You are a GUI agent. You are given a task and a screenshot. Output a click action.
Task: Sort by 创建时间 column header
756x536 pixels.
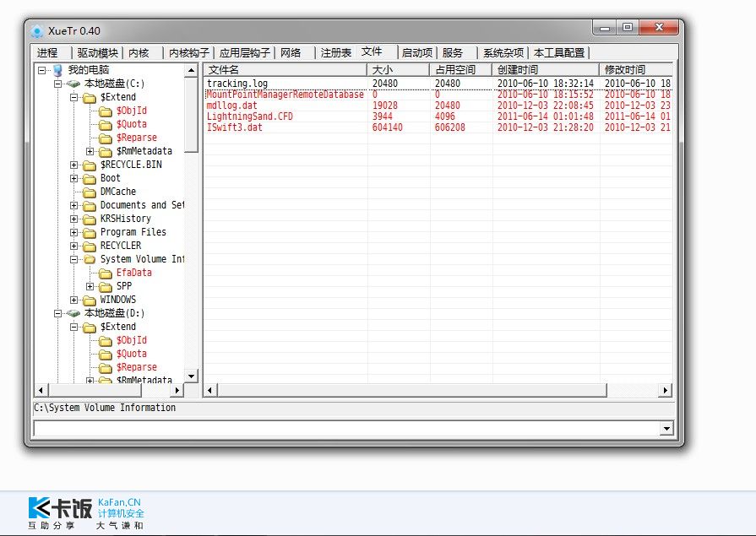546,70
